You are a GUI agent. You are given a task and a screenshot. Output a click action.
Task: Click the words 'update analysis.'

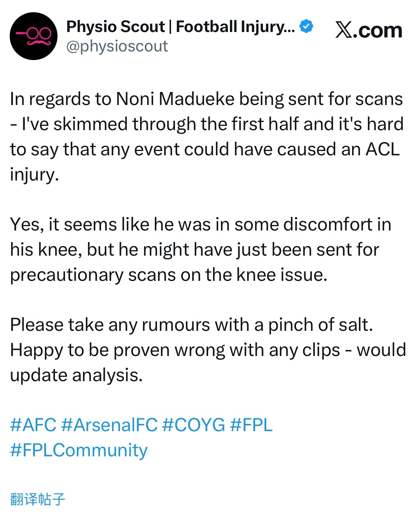point(77,375)
